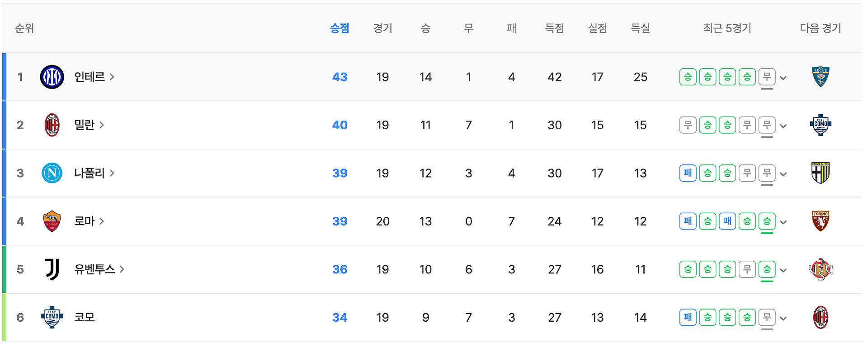
Task: Click Torino crest in next-match column
Action: click(x=820, y=221)
